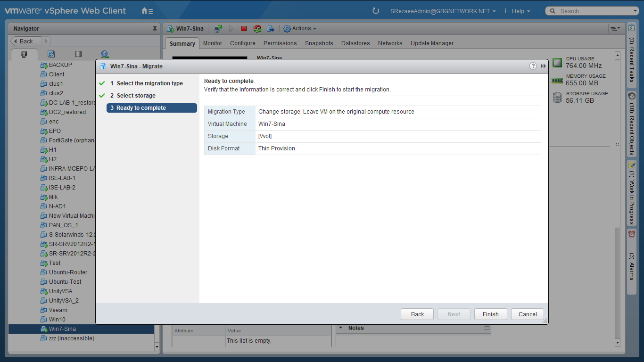Select BACKUP VM in navigator
644x362 pixels.
click(x=60, y=65)
